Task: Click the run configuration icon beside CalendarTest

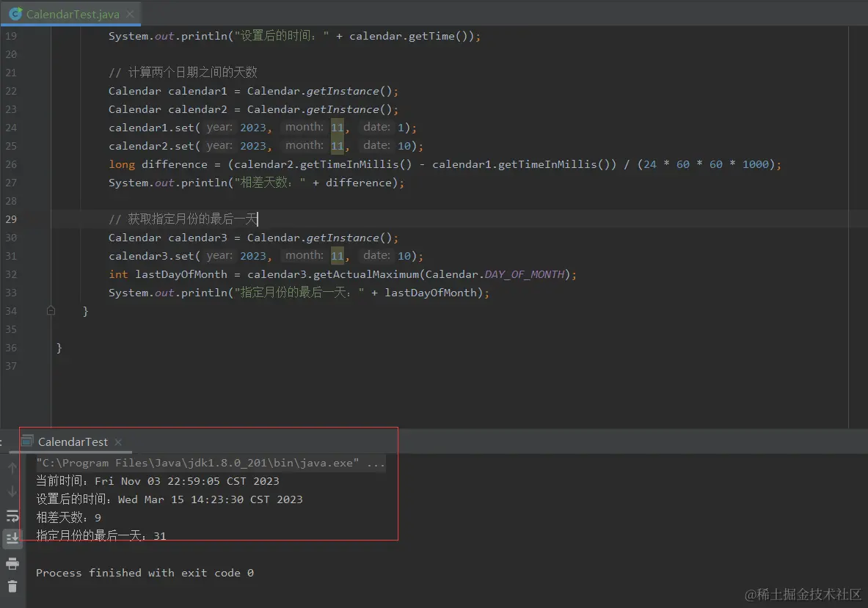Action: click(x=27, y=441)
